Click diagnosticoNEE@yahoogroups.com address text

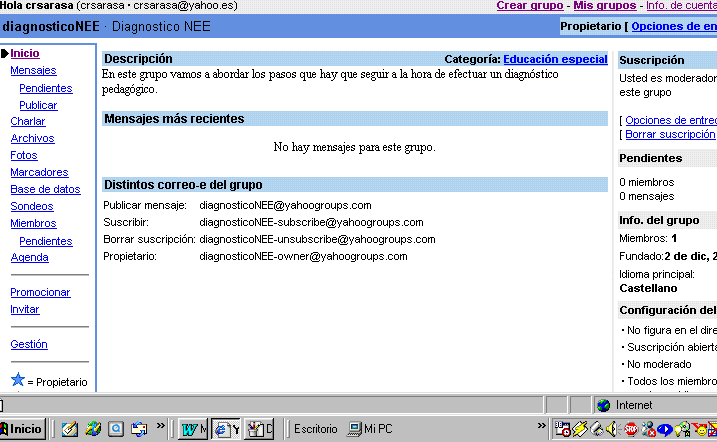coord(285,206)
